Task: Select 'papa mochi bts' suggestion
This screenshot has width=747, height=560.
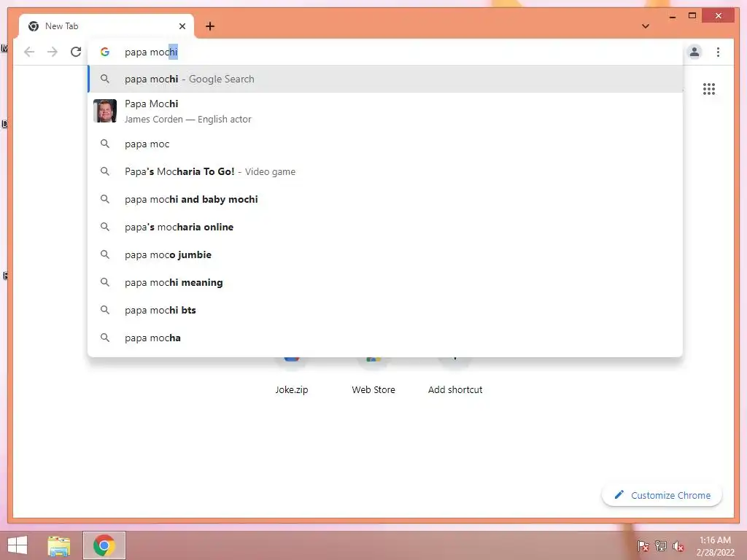Action: (x=385, y=310)
